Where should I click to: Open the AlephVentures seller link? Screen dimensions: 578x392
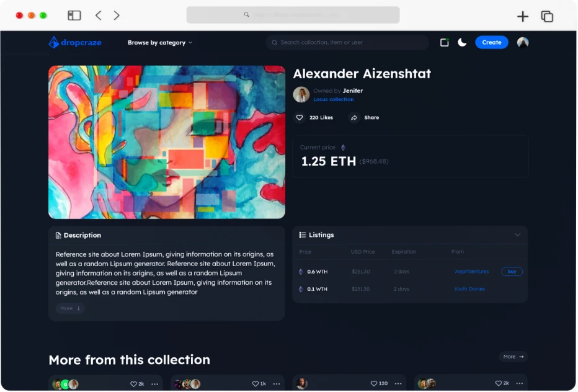(471, 272)
